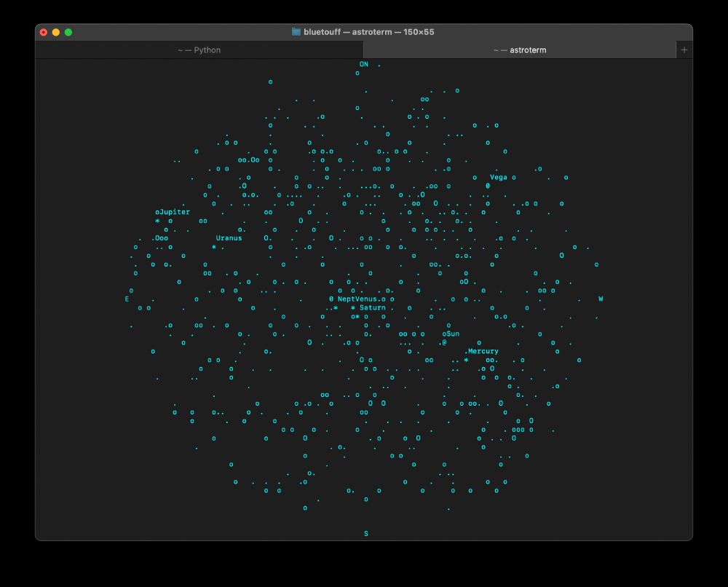
Task: Click the 'Mercury' planet label
Action: click(483, 351)
